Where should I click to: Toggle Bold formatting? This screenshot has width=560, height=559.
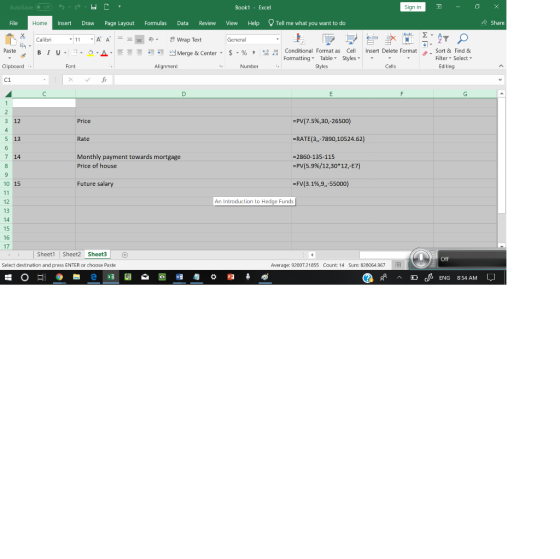(x=39, y=53)
